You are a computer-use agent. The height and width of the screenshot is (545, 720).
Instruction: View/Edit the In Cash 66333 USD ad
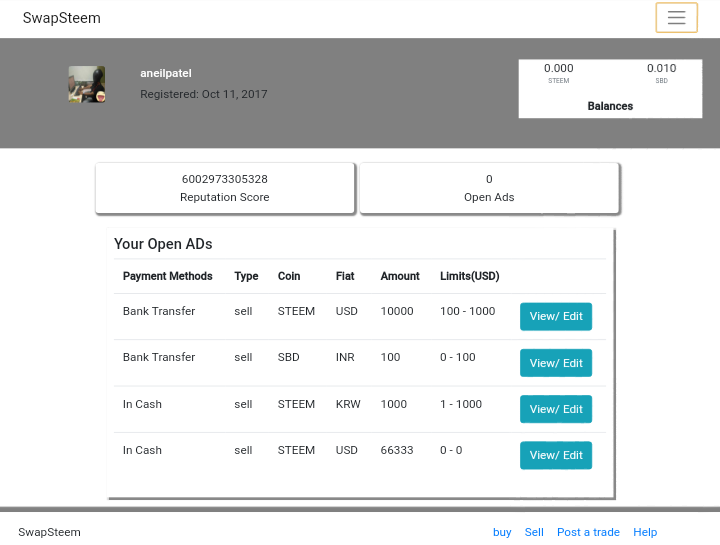point(555,455)
